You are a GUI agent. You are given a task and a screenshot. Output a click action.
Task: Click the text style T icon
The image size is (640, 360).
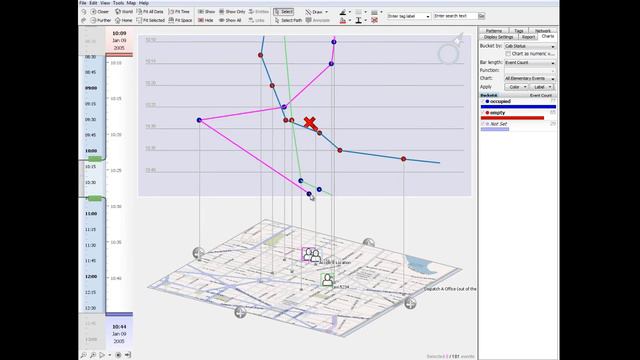pos(359,20)
